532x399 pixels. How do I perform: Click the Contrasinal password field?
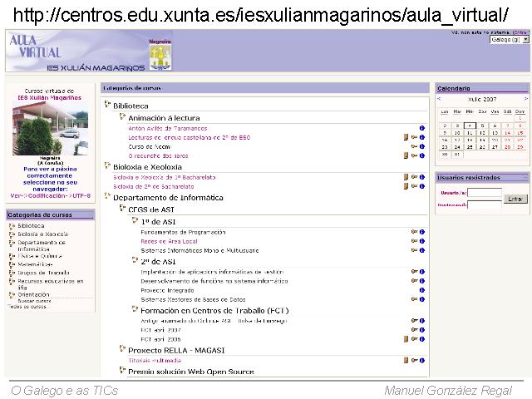(x=485, y=204)
